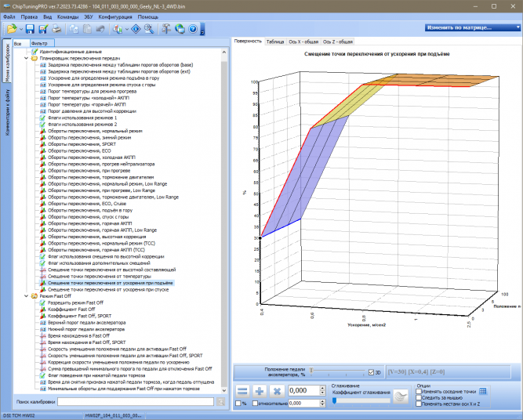The image size is (523, 420).
Task: Select 'Порог температуры «холодной» АКПП' item
Action: click(x=89, y=98)
